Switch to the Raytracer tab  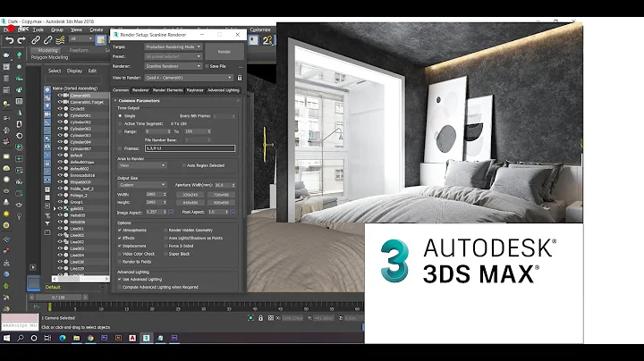195,90
